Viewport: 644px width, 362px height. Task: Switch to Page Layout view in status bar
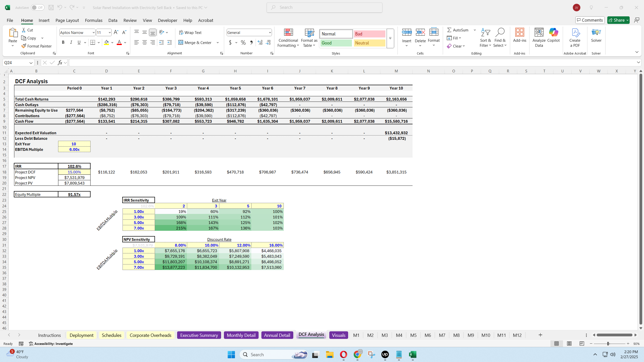pos(569,343)
